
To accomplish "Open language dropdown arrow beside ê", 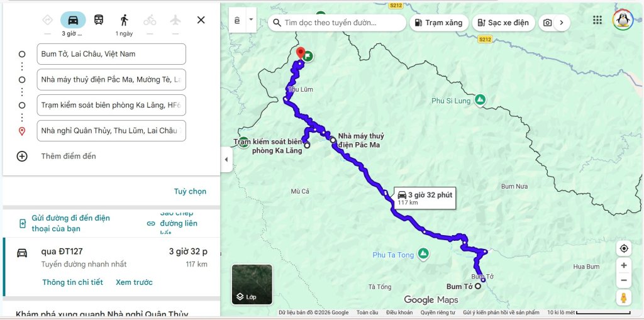I will point(251,19).
